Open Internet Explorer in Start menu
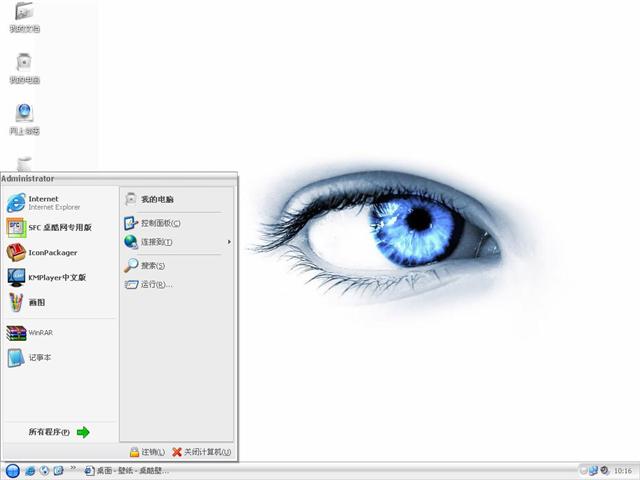 coord(61,203)
